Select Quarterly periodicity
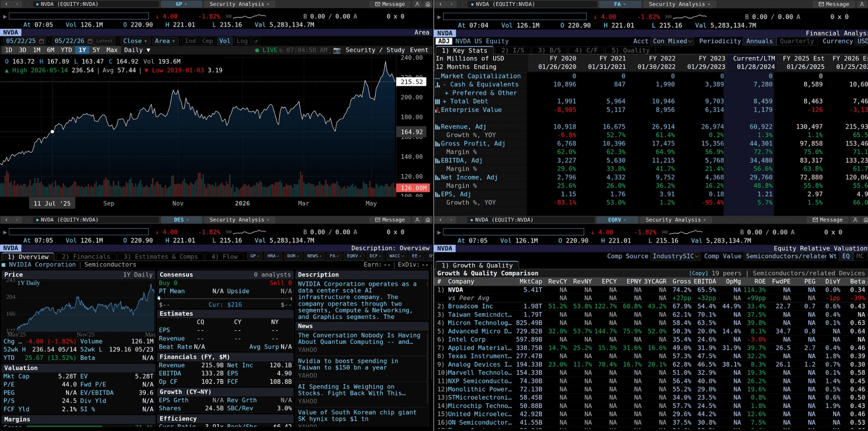868x431 pixels. tap(797, 41)
